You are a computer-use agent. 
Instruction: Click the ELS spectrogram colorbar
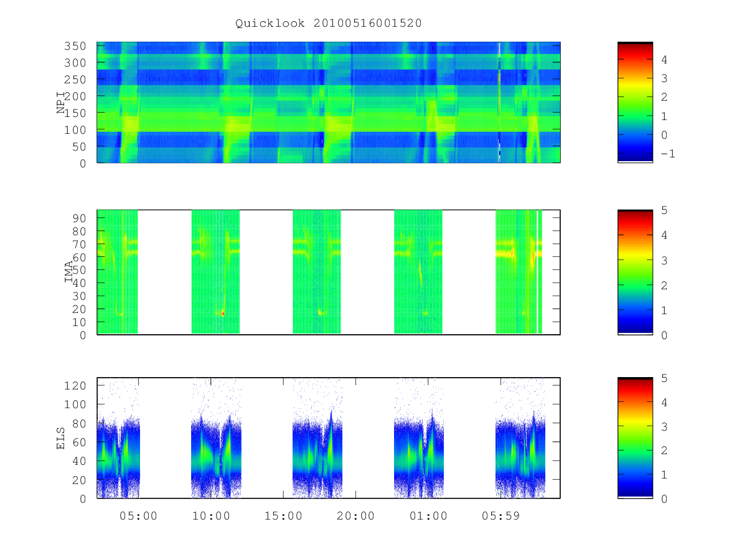pos(635,438)
